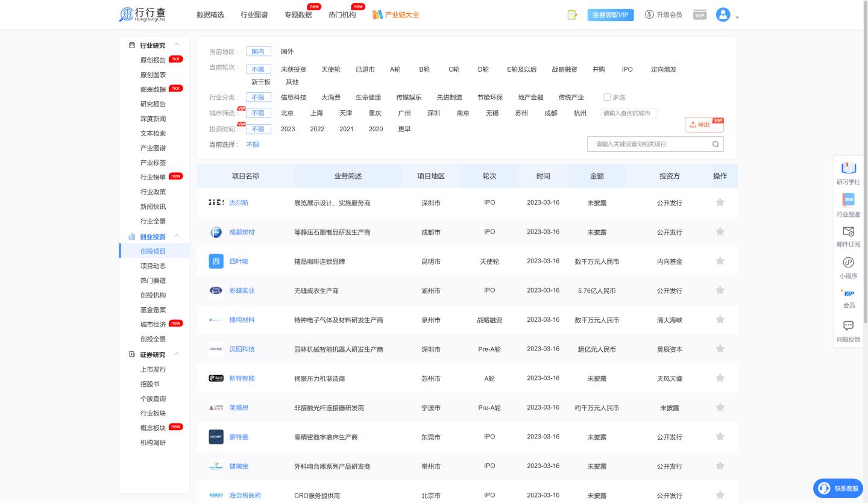Viewport: 868px width, 503px height.
Task: Open the user avatar icon at top right
Action: (x=722, y=14)
